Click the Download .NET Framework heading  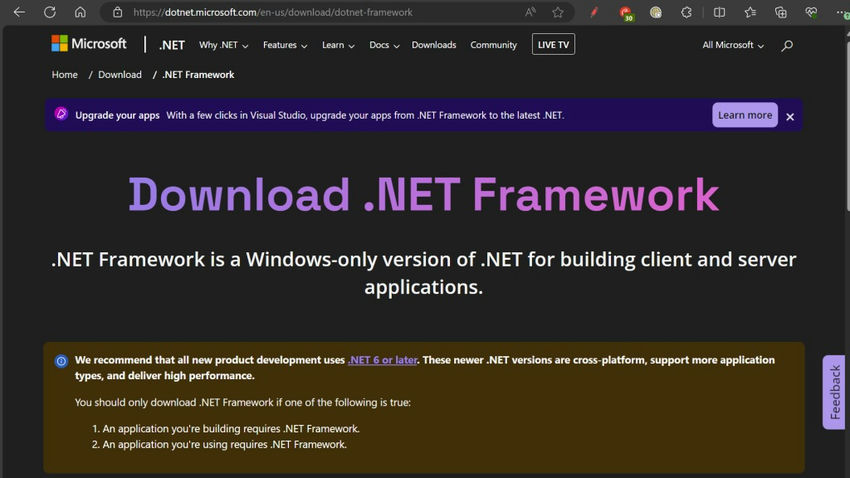423,195
